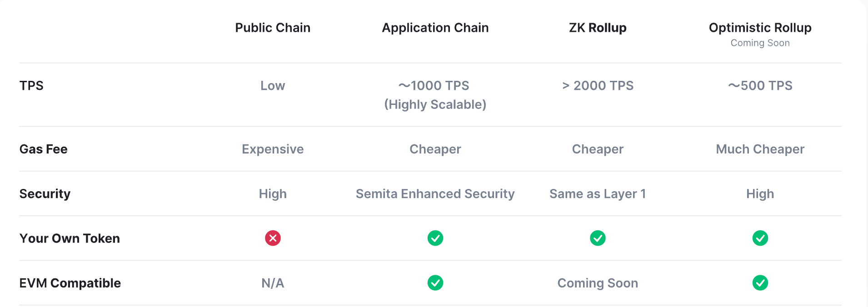Click Optimistic Rollup's Your Own Token checkmark

pyautogui.click(x=760, y=238)
